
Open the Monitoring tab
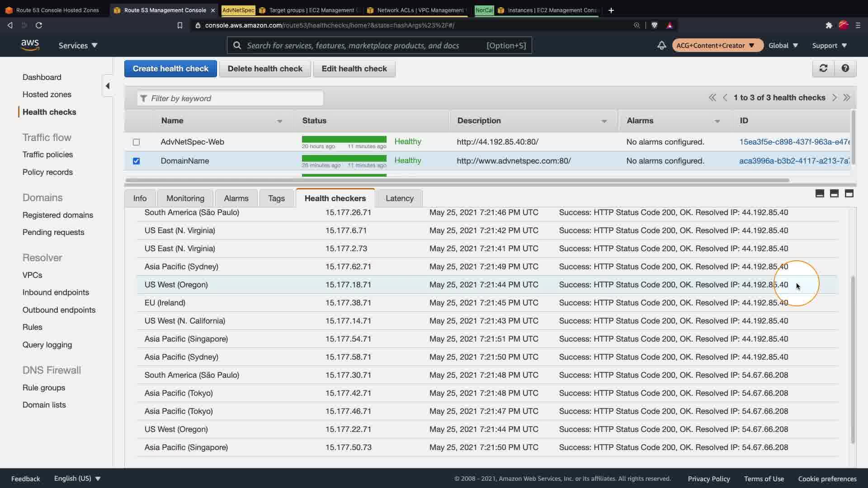pos(185,198)
